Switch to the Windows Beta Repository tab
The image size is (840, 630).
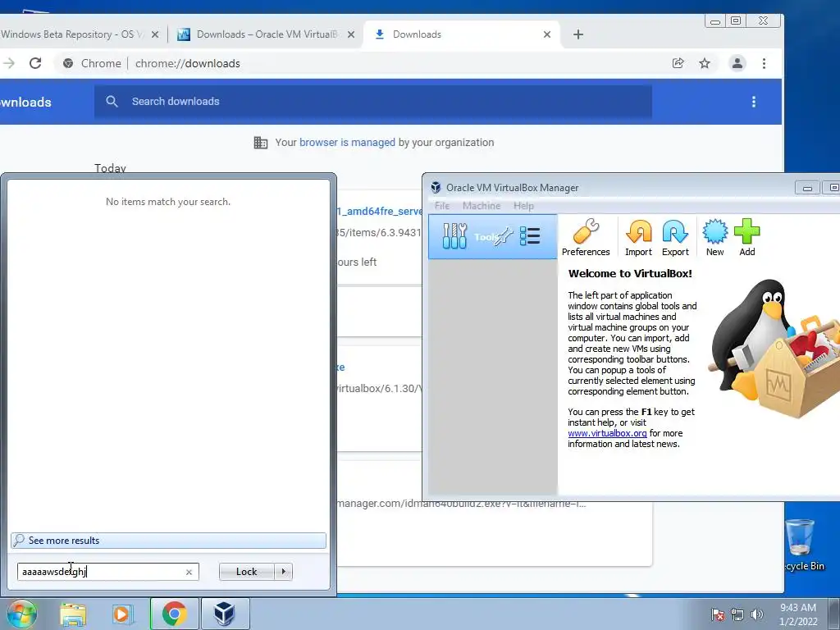(72, 34)
